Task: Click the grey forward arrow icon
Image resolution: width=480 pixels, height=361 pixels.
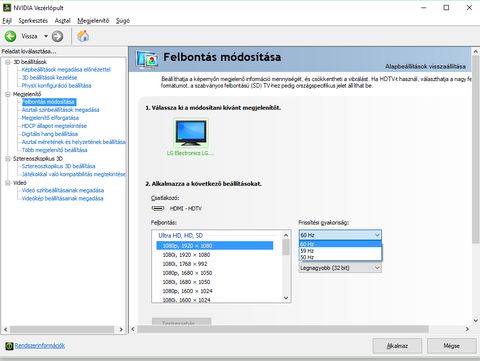Action: 57,36
